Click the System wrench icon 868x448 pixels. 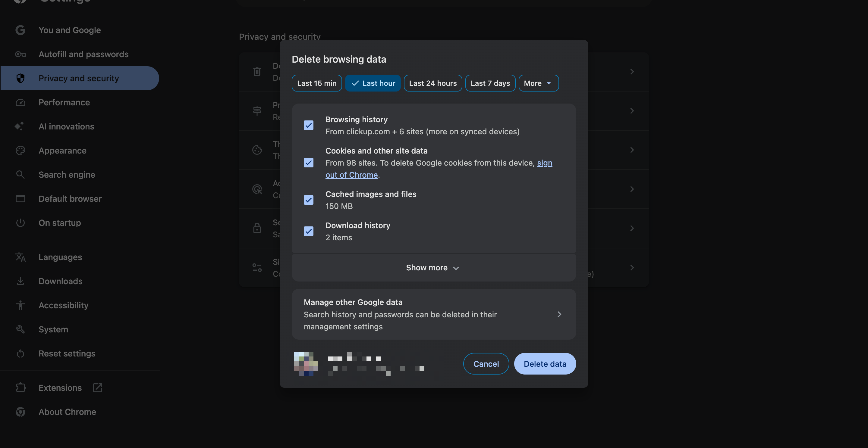tap(20, 329)
